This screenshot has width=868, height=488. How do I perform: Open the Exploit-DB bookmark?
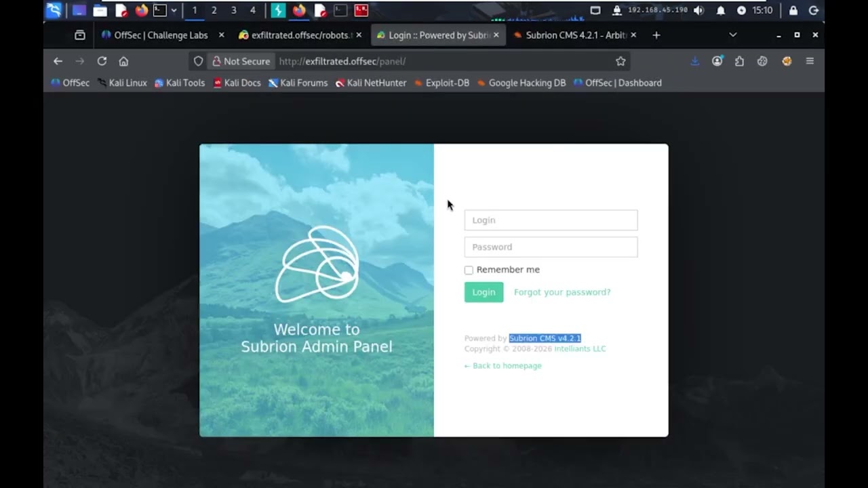441,83
